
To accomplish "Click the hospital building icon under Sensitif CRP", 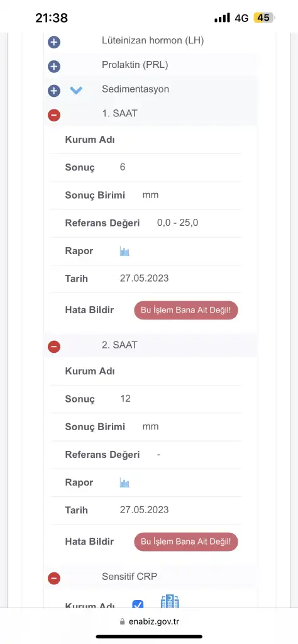I will (x=170, y=601).
